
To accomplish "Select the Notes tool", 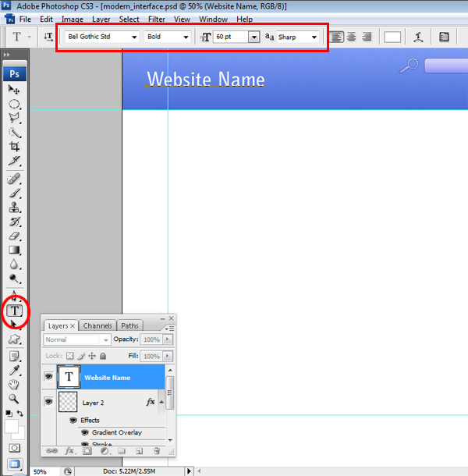I will [14, 356].
